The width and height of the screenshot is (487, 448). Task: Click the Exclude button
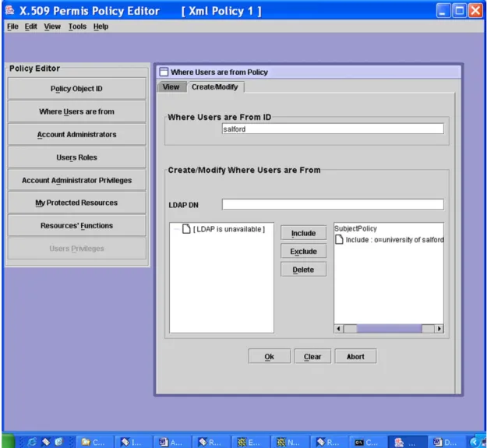pyautogui.click(x=303, y=251)
